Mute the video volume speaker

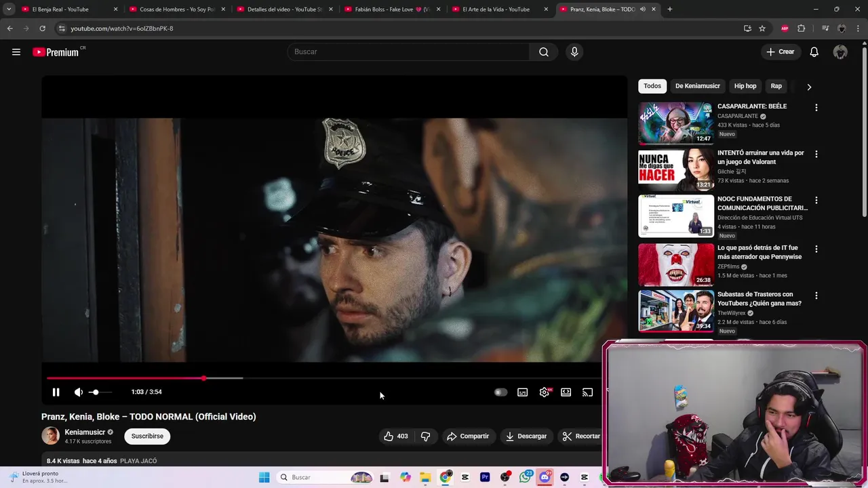click(79, 392)
